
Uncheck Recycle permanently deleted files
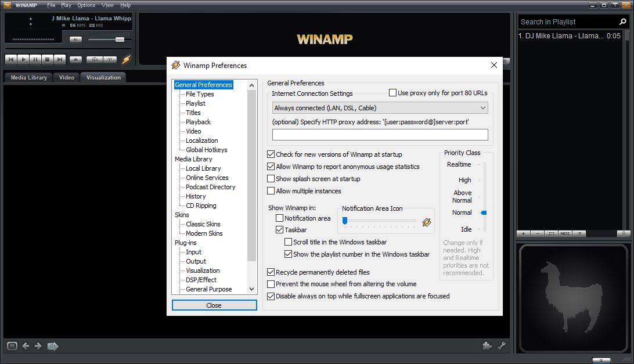(318, 272)
